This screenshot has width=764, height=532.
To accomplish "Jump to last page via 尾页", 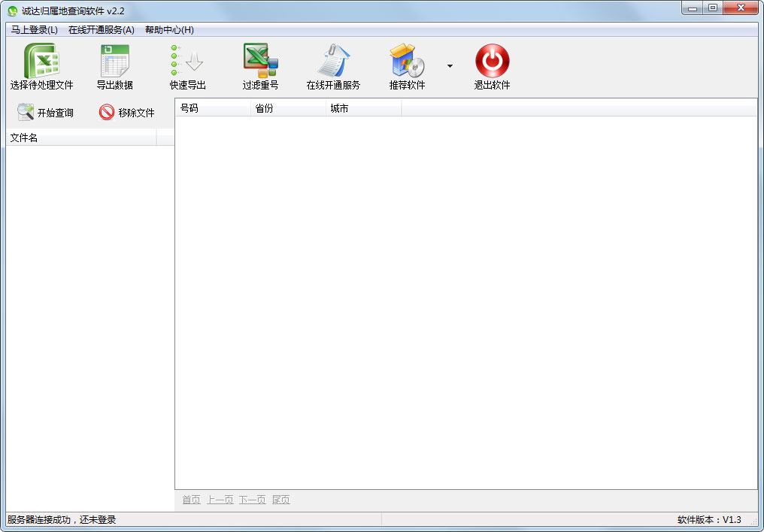I will (x=280, y=500).
